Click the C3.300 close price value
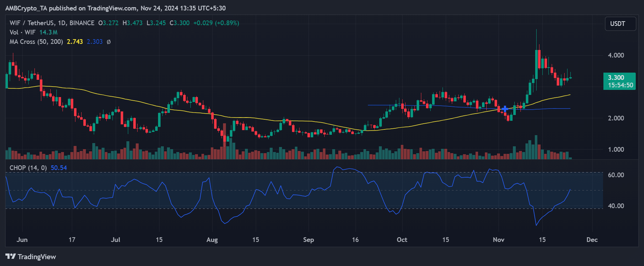The width and height of the screenshot is (644, 266). pos(180,23)
